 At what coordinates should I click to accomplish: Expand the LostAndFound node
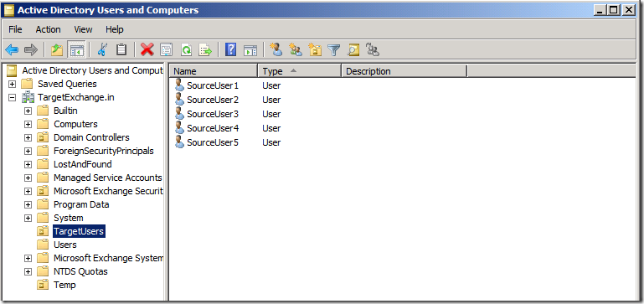click(28, 165)
